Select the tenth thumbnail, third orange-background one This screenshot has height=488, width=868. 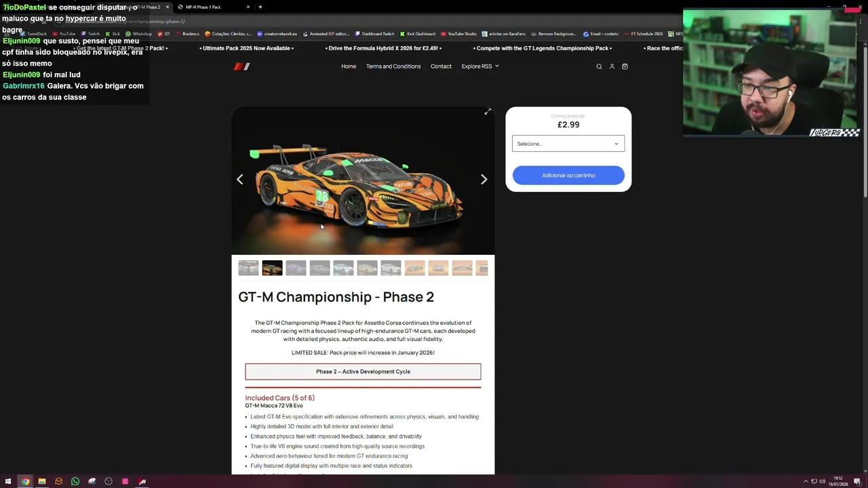tap(462, 268)
